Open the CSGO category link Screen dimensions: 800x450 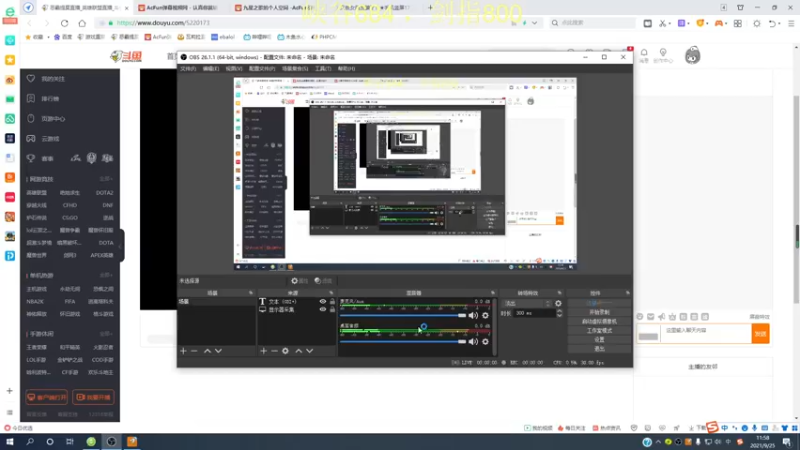point(70,218)
